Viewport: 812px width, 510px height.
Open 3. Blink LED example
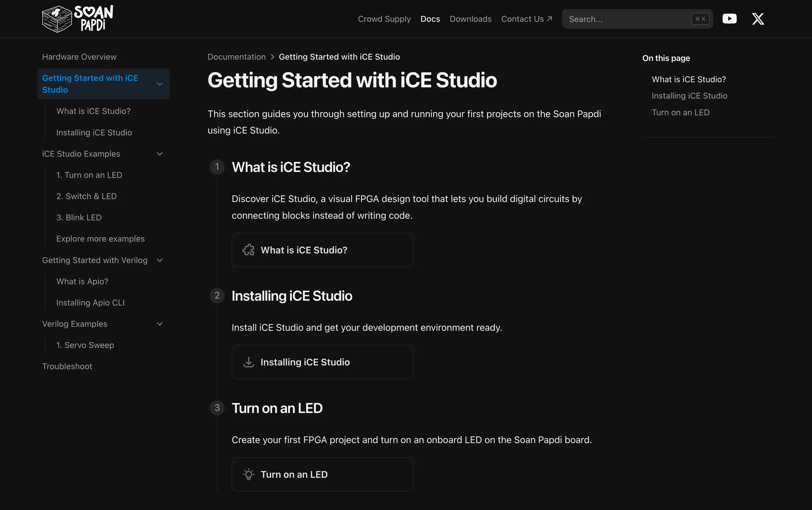tap(79, 217)
